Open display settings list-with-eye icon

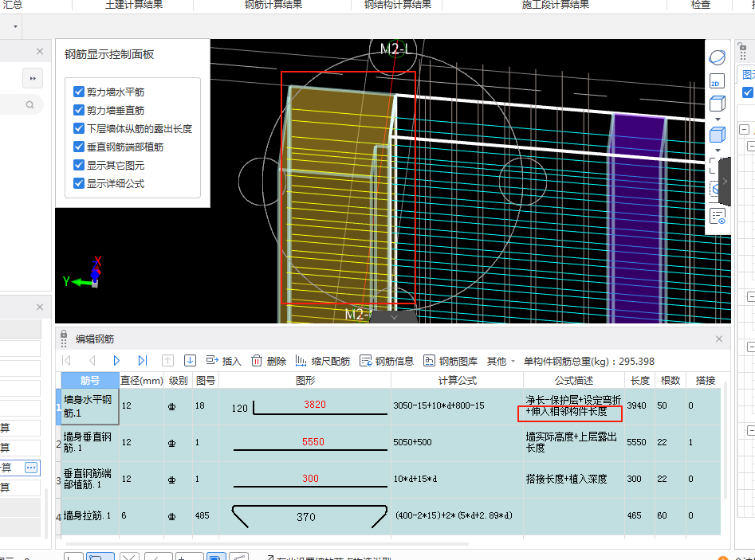718,216
